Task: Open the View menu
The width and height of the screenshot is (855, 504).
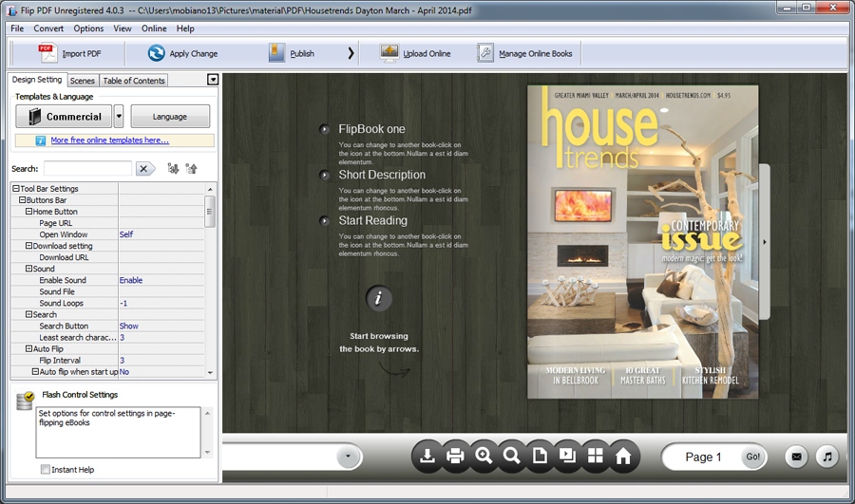Action: pos(123,28)
